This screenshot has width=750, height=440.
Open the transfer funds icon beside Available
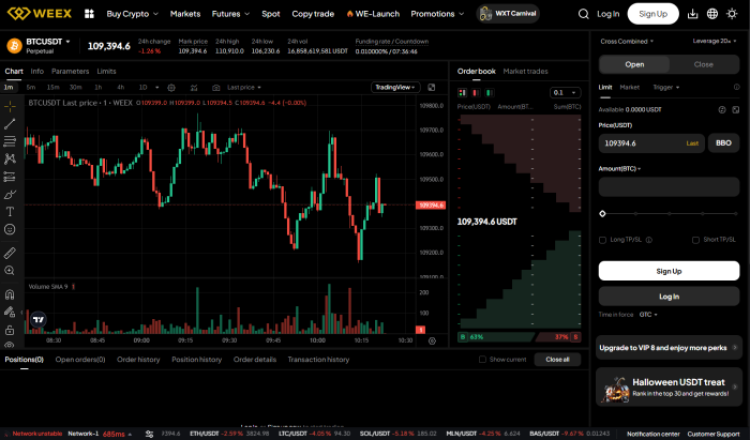(x=722, y=110)
